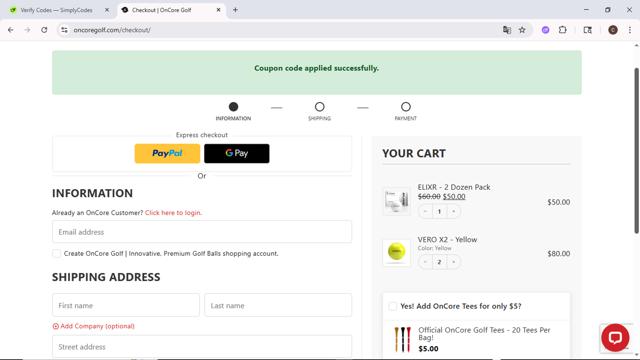The image size is (640, 360).
Task: Click the "VERO X2 - Yellow" name
Action: pyautogui.click(x=447, y=240)
